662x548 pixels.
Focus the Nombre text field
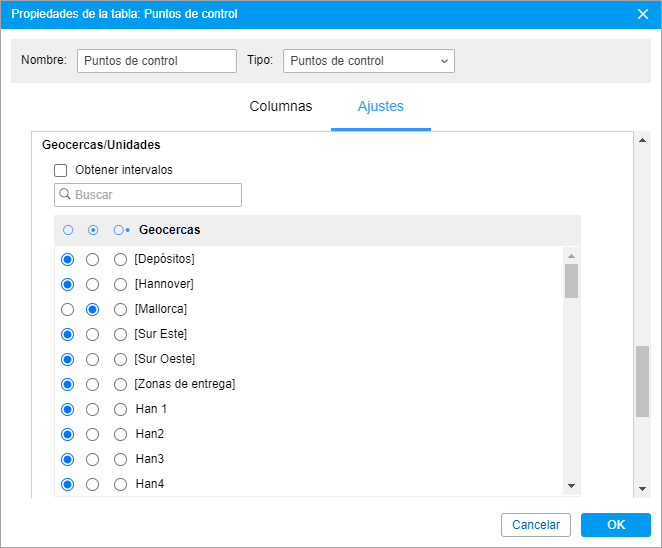tap(157, 61)
